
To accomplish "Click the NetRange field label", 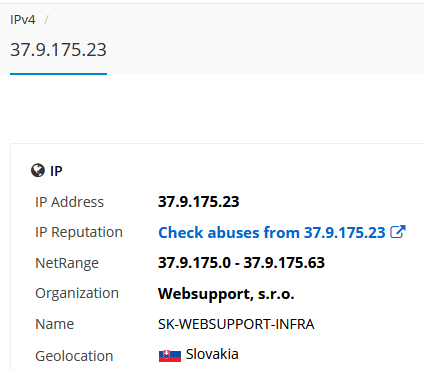I will (x=67, y=263).
